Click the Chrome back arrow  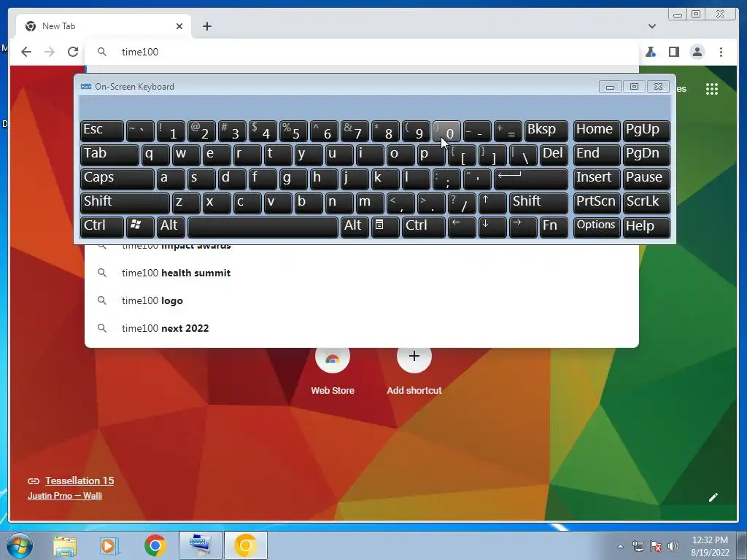[x=26, y=52]
